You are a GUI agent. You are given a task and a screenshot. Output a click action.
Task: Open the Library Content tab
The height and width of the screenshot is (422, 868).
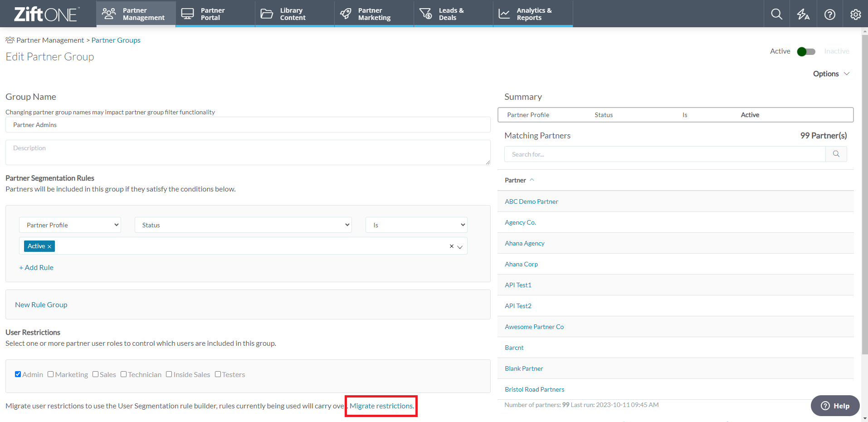coord(294,14)
